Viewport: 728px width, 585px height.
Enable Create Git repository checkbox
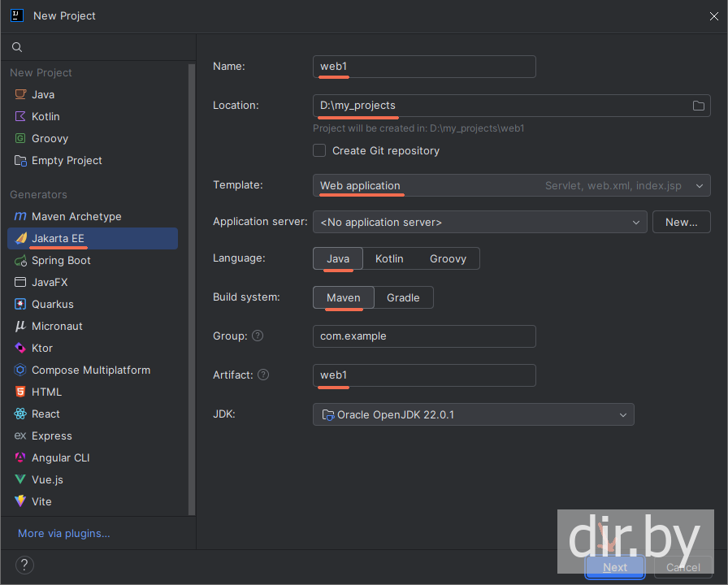click(x=319, y=151)
